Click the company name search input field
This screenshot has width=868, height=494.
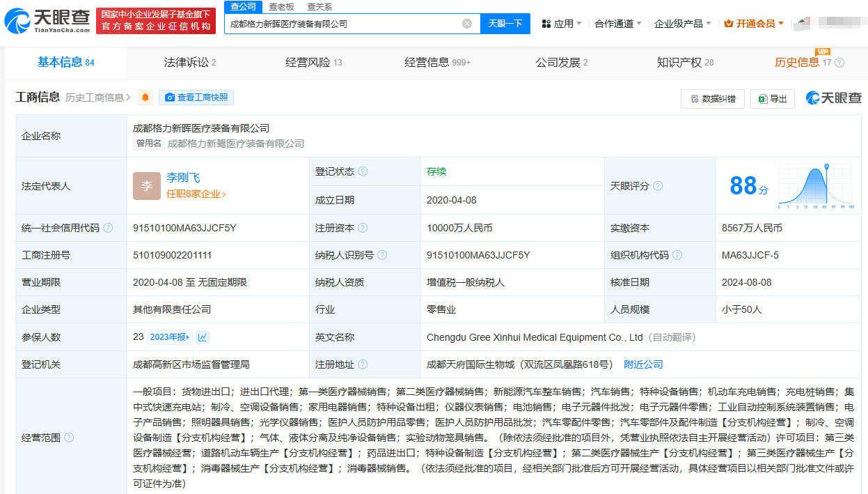(x=342, y=24)
